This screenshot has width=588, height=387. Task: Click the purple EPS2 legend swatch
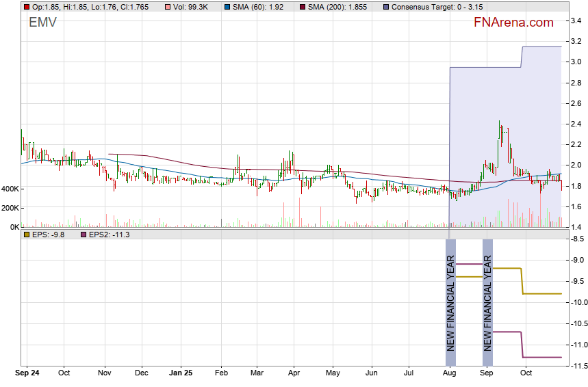pyautogui.click(x=84, y=235)
